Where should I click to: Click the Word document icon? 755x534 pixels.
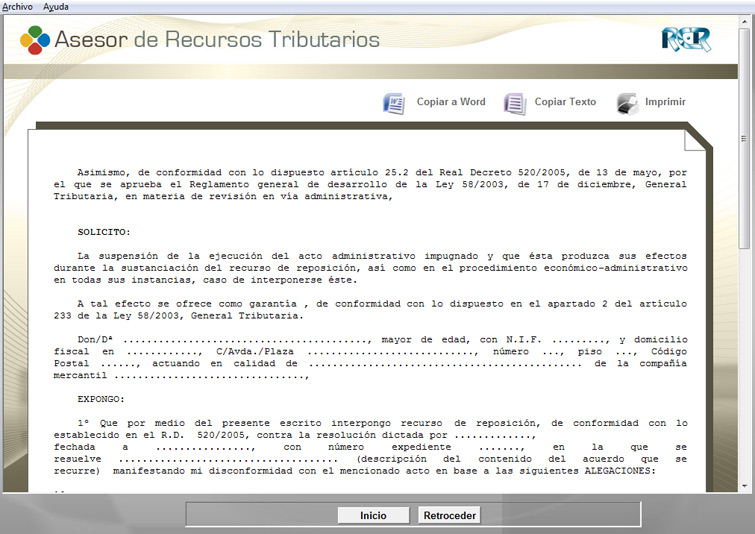click(x=394, y=103)
